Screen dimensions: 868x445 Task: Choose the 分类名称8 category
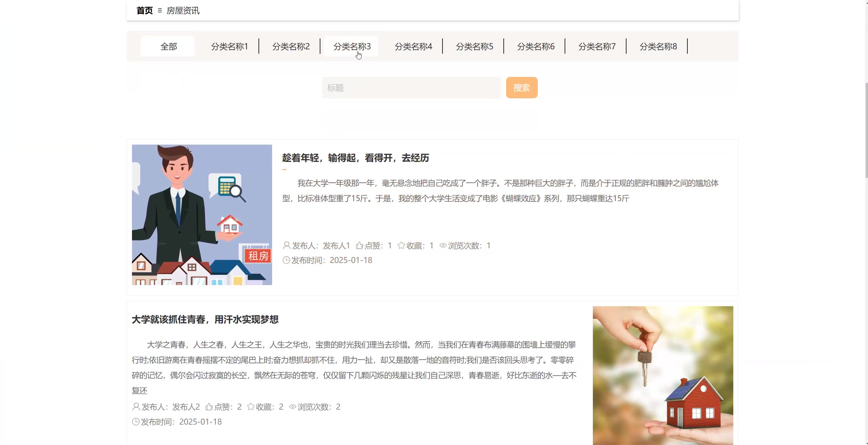[658, 46]
